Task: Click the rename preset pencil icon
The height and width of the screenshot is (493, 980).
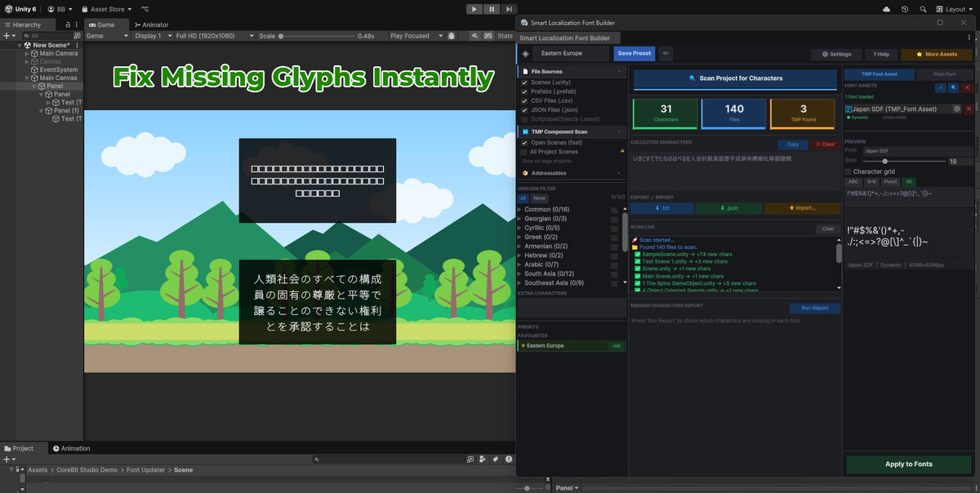Action: 666,54
